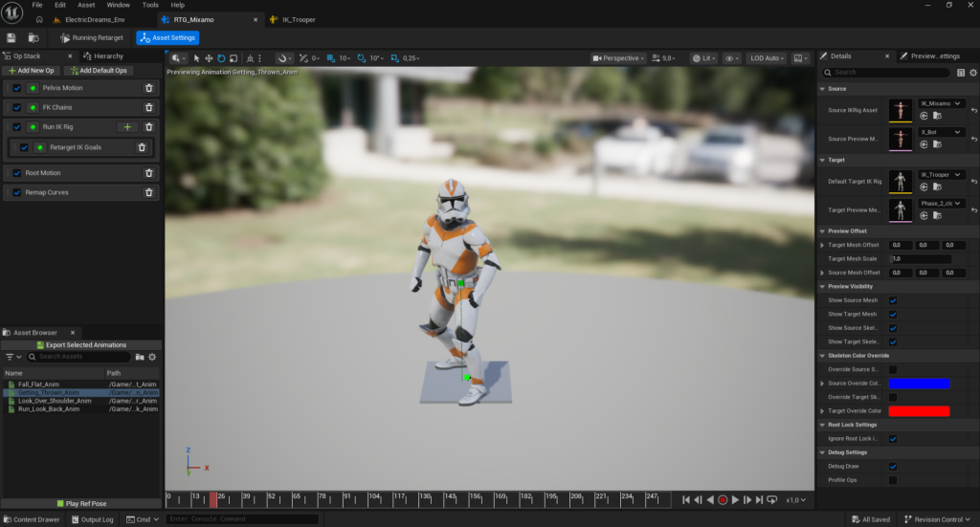
Task: Expand Target Mesh Offset property
Action: 822,246
